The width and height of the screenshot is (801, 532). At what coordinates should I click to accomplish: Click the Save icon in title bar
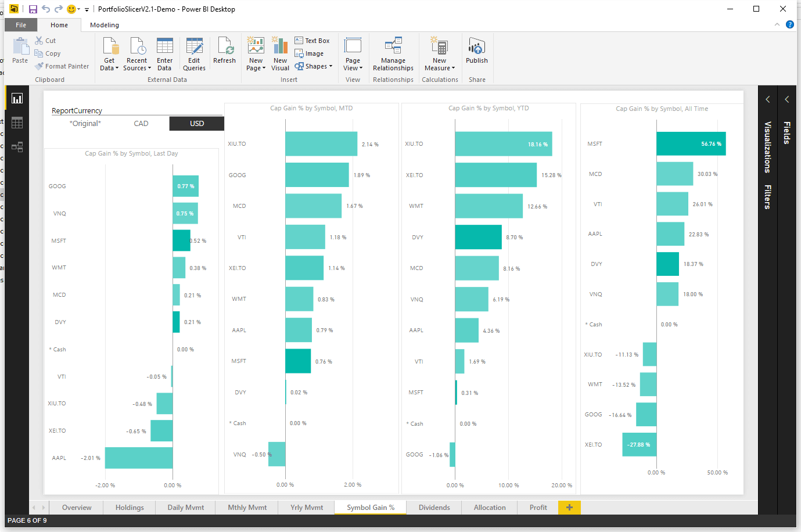(33, 9)
